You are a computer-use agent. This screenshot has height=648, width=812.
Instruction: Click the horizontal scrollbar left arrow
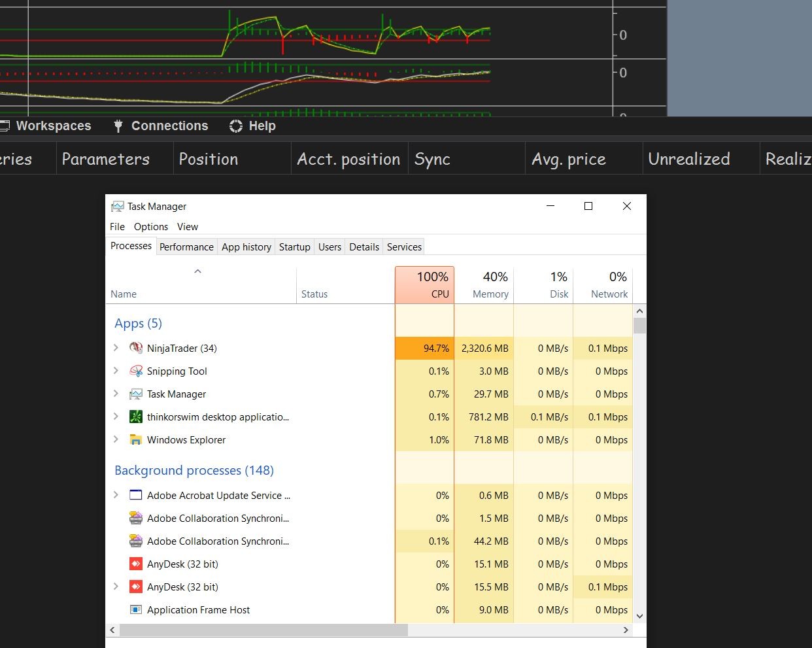point(112,630)
